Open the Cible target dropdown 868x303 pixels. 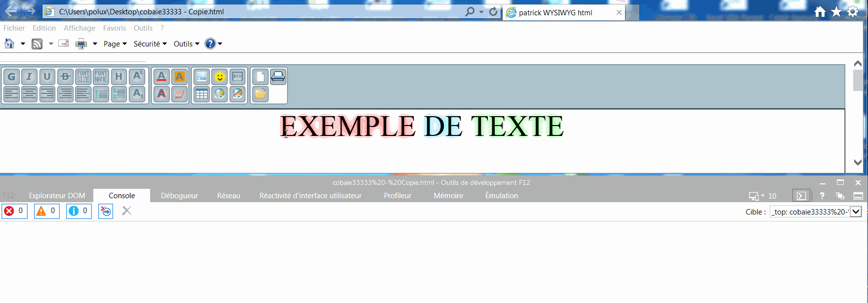click(x=856, y=212)
